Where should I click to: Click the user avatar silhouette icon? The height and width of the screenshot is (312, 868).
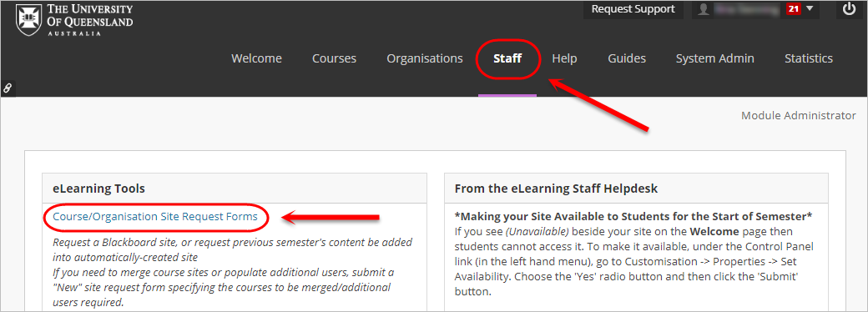(x=704, y=9)
